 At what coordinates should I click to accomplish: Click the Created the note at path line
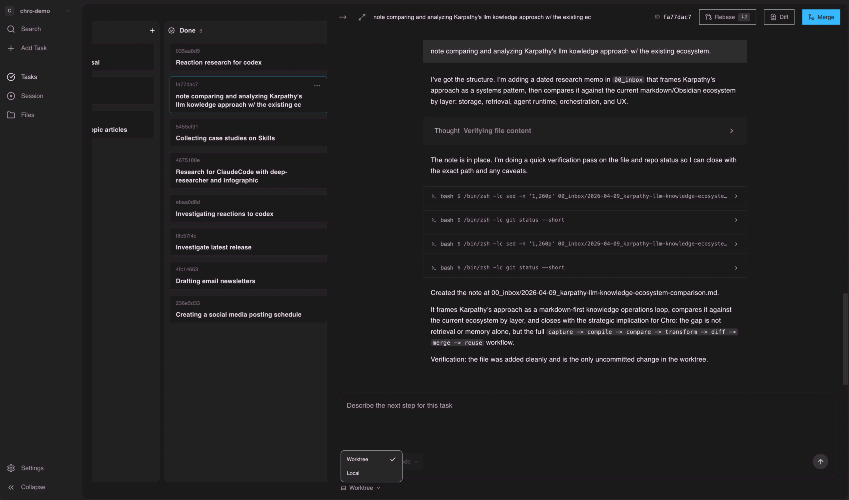point(574,293)
